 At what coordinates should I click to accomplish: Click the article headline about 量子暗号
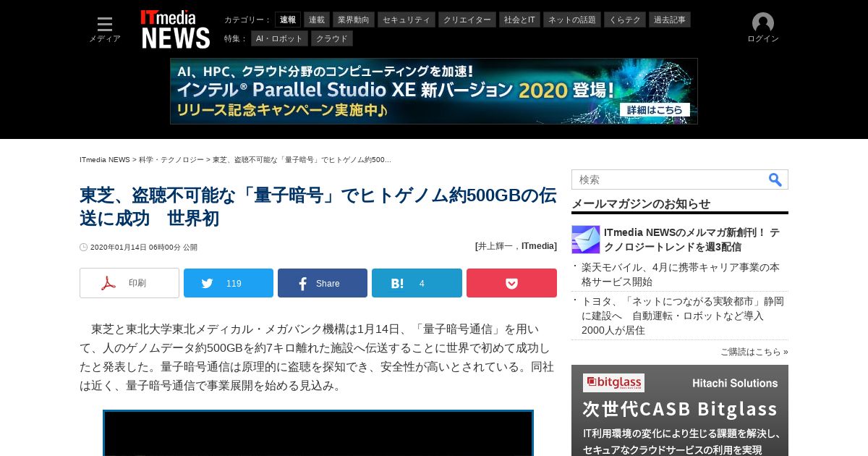tap(318, 206)
